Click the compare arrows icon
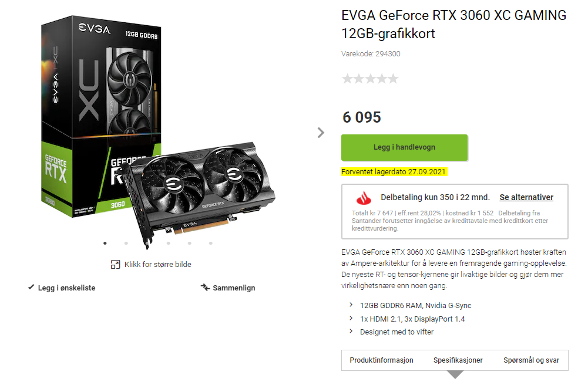The image size is (578, 392). click(206, 287)
